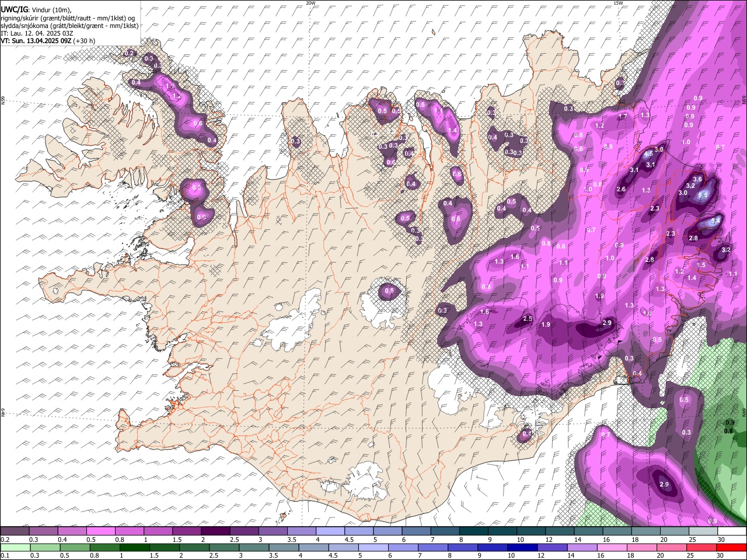The image size is (747, 560).
Task: Click the "30" label under the snow legend
Action: click(721, 540)
